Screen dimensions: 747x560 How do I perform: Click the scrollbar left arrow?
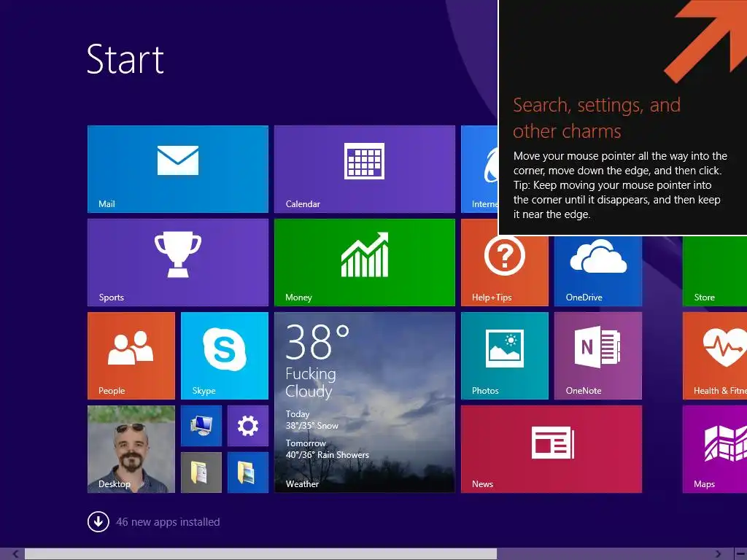coord(15,554)
